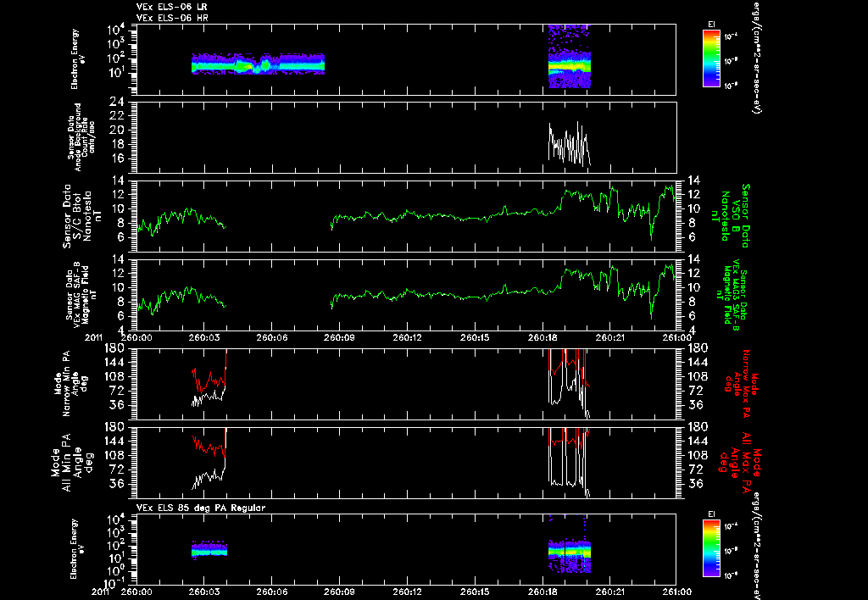
Task: Select the 'VEx ELS 85 deg PA Regular' panel title
Action: tap(201, 508)
